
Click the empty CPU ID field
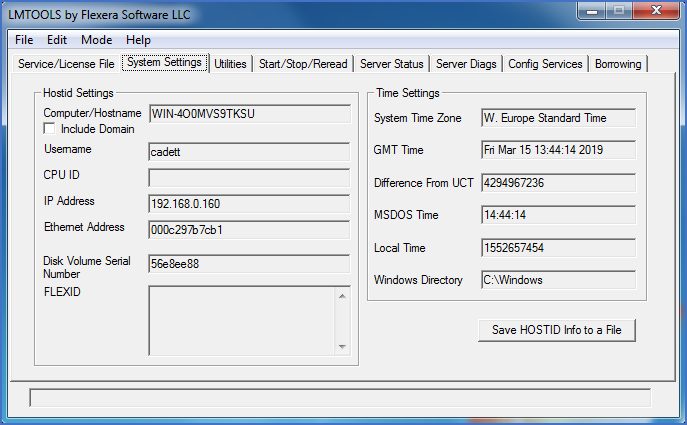(x=249, y=178)
